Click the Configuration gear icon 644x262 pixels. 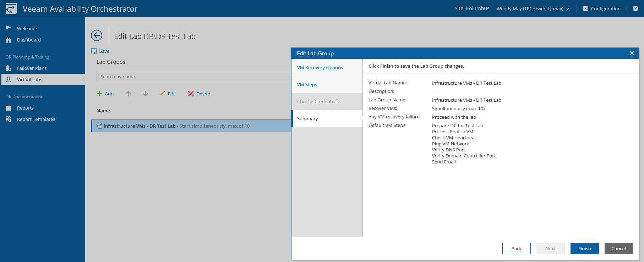(585, 9)
